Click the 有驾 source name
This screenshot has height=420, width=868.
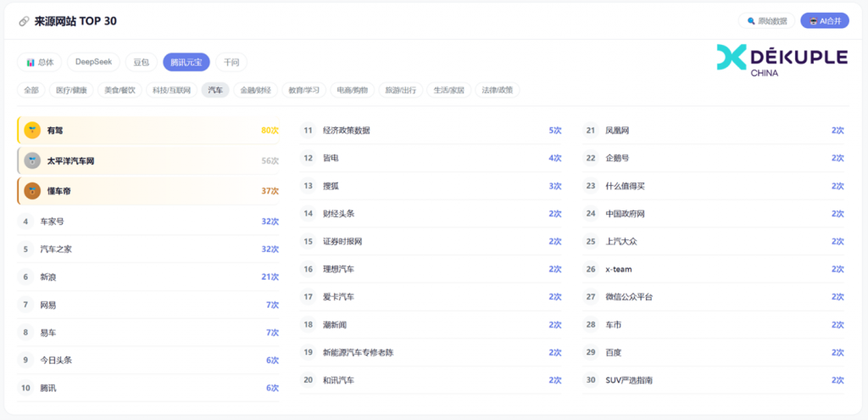55,131
